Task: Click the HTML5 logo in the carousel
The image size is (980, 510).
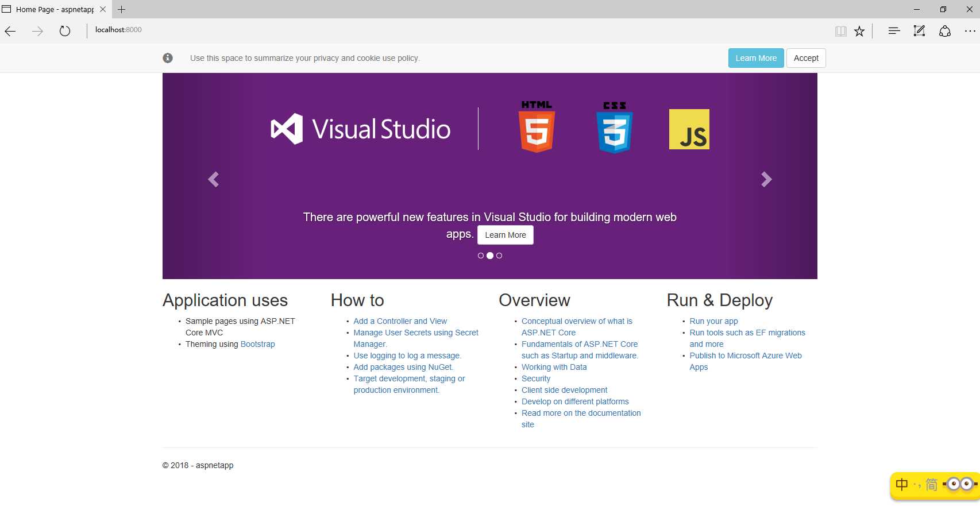Action: click(537, 126)
